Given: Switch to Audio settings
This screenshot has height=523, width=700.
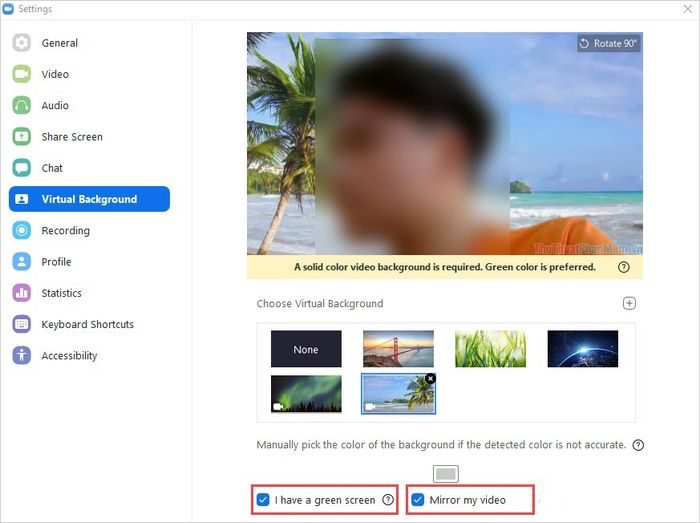Looking at the screenshot, I should click(x=55, y=105).
